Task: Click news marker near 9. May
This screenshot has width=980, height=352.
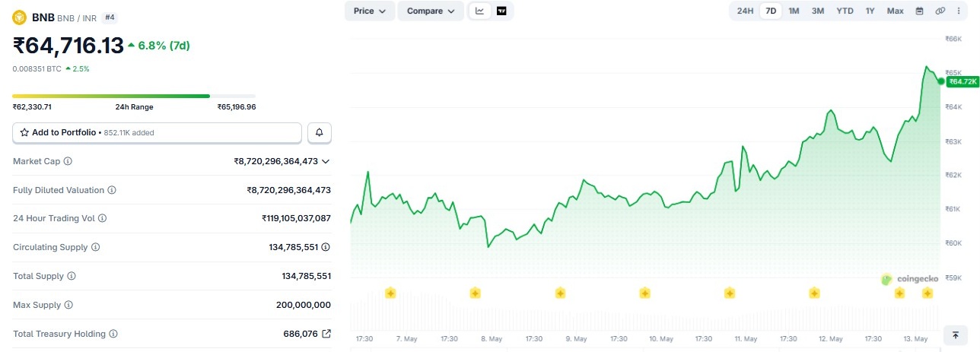Action: click(x=560, y=293)
